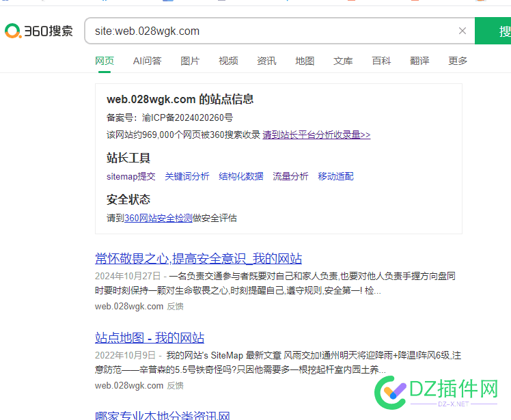511x420 pixels.
Task: Go to the 资讯 tab
Action: point(266,61)
